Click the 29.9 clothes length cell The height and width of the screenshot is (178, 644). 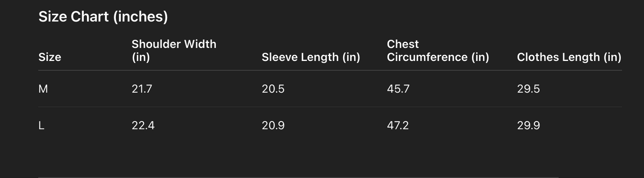pyautogui.click(x=528, y=125)
